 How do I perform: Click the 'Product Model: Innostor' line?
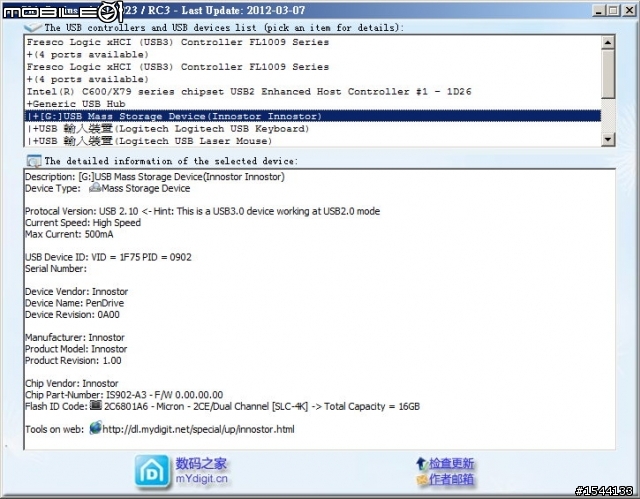(76, 349)
